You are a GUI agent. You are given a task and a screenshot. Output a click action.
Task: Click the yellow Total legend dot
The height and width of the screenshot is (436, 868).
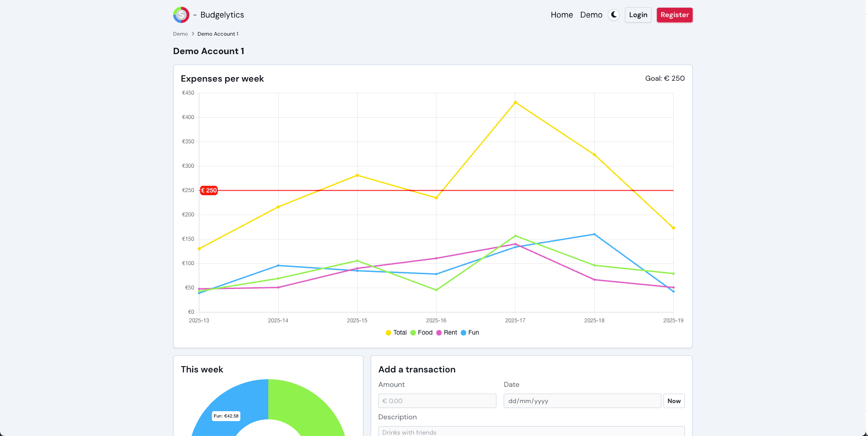[388, 333]
